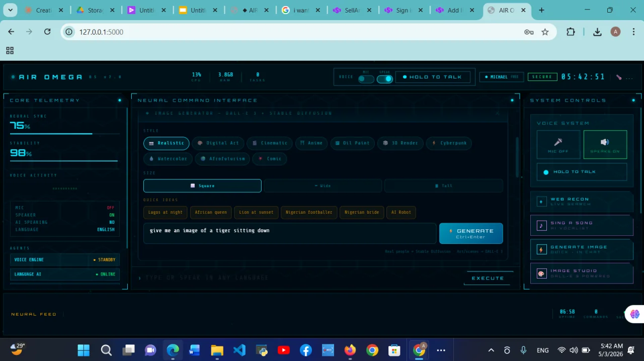This screenshot has width=644, height=361.
Task: Click the EXECUTE button
Action: click(x=488, y=278)
